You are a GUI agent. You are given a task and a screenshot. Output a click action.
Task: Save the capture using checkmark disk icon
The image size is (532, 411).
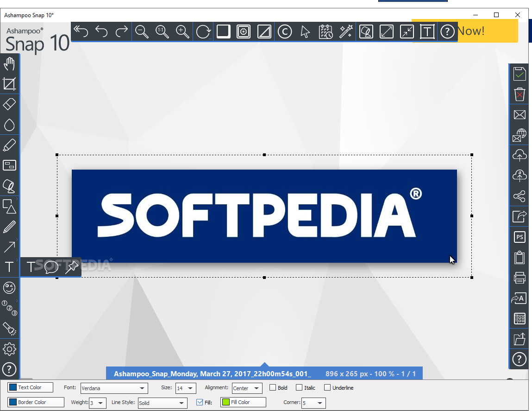519,74
